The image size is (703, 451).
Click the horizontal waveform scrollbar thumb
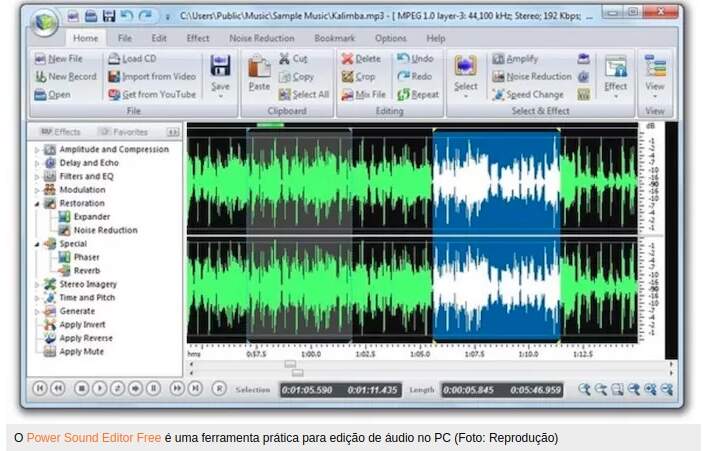pos(291,365)
